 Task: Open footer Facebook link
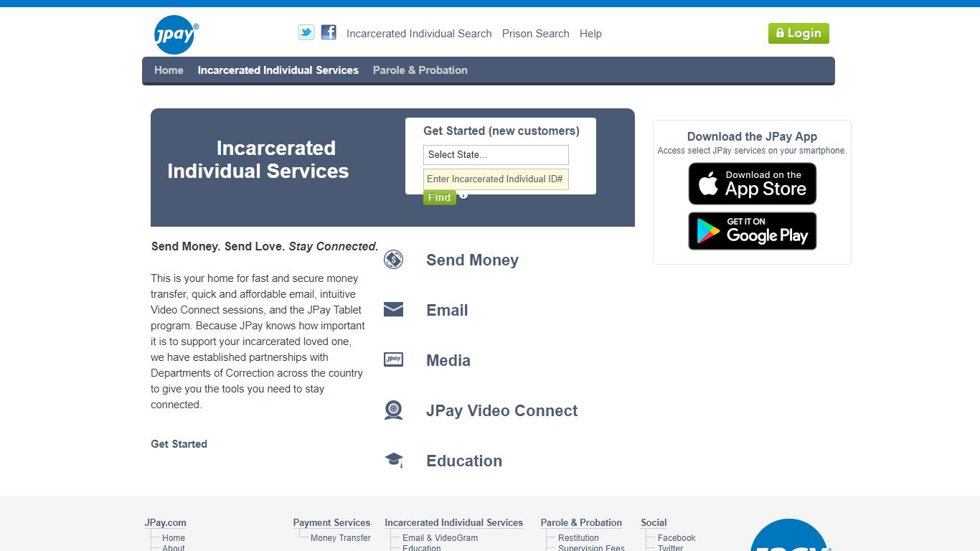pos(677,538)
